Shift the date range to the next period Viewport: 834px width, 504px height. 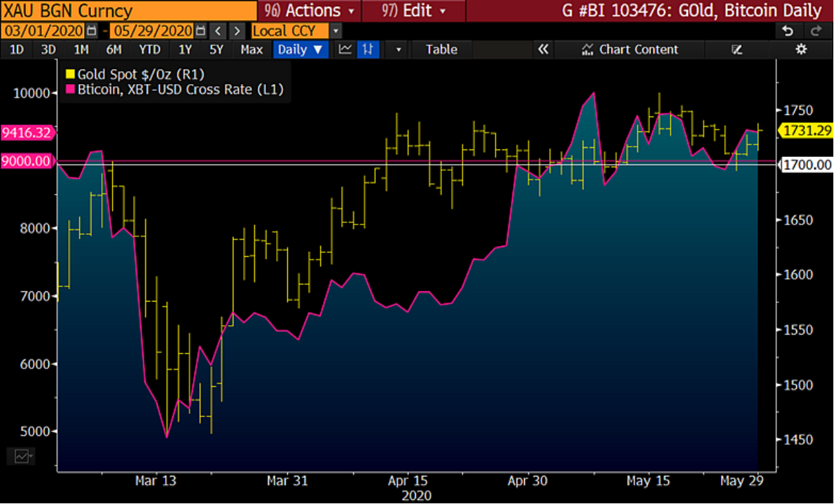237,31
